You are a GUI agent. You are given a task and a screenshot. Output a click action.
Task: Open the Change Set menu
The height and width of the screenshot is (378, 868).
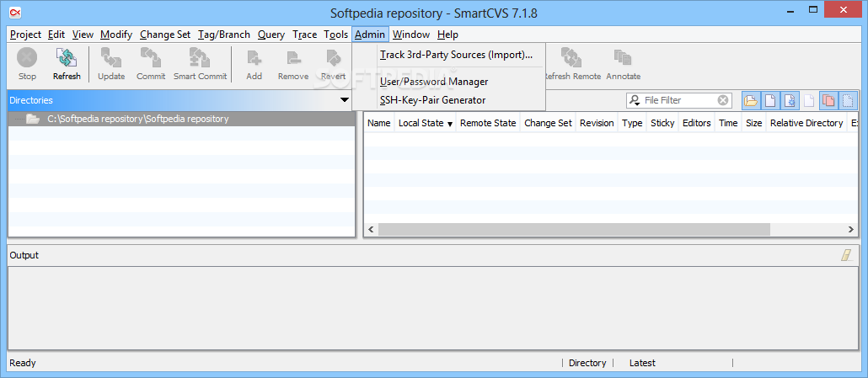click(x=165, y=35)
